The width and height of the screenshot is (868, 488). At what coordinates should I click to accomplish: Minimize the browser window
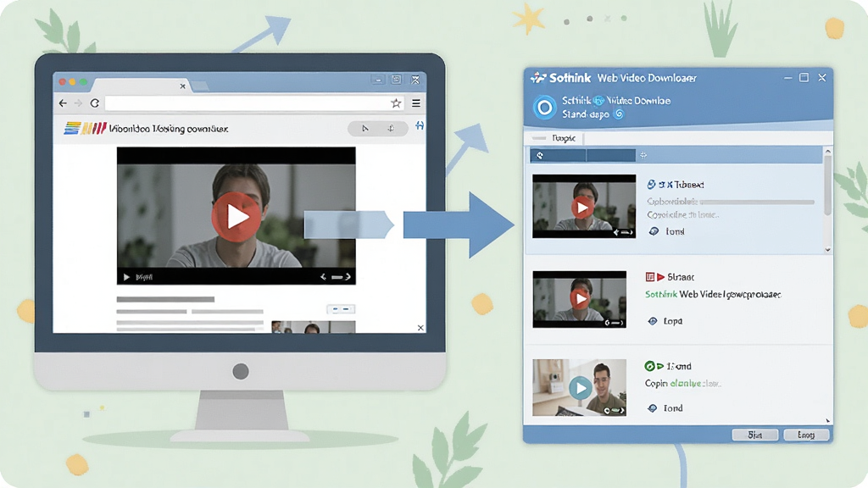pyautogui.click(x=378, y=80)
